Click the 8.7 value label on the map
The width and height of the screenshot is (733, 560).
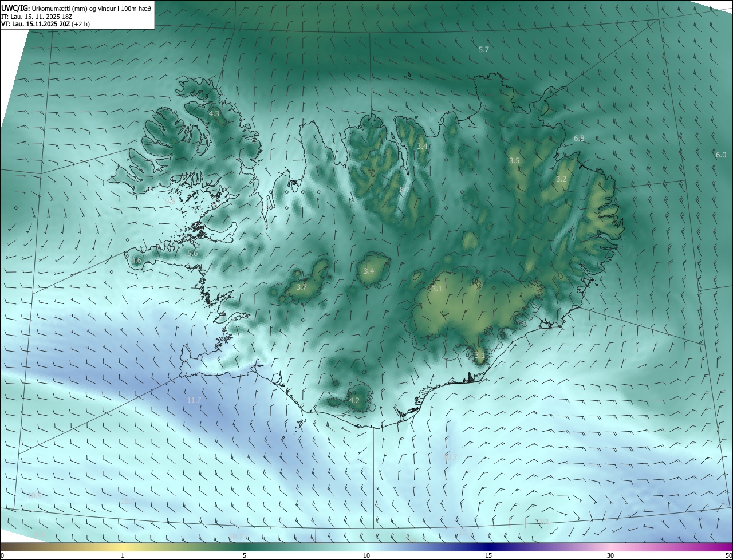[x=404, y=190]
